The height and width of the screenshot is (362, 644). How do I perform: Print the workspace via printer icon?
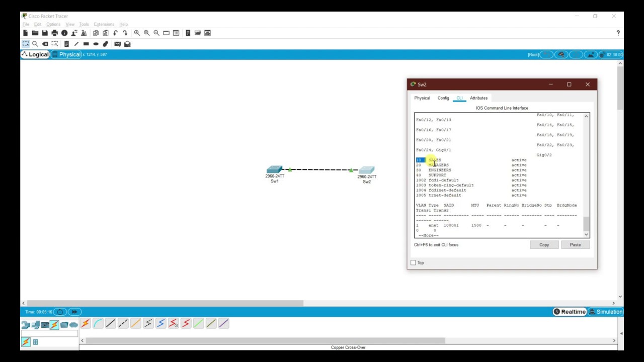pos(55,33)
